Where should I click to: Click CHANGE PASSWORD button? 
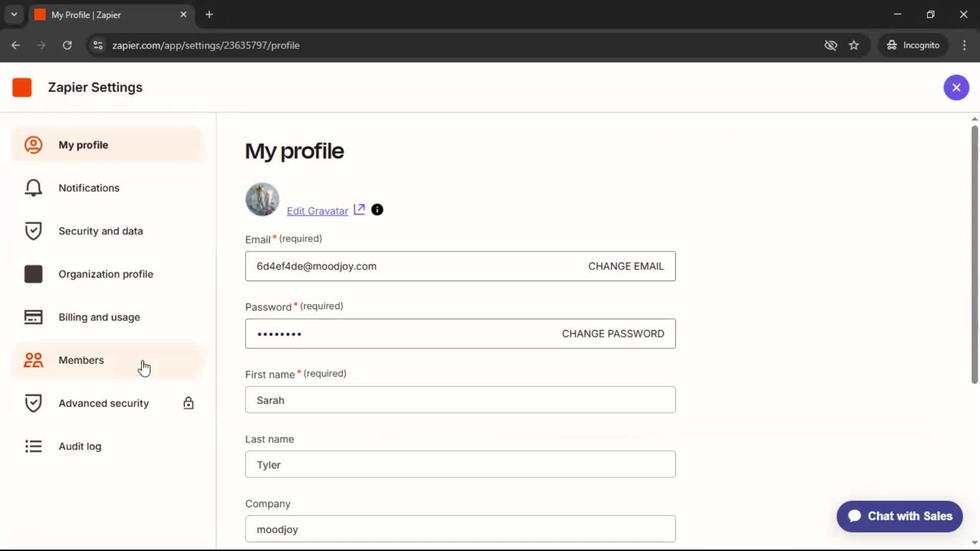pyautogui.click(x=613, y=334)
